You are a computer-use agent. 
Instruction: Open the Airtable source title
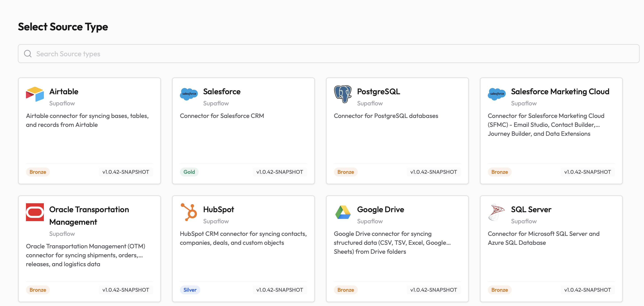(64, 92)
